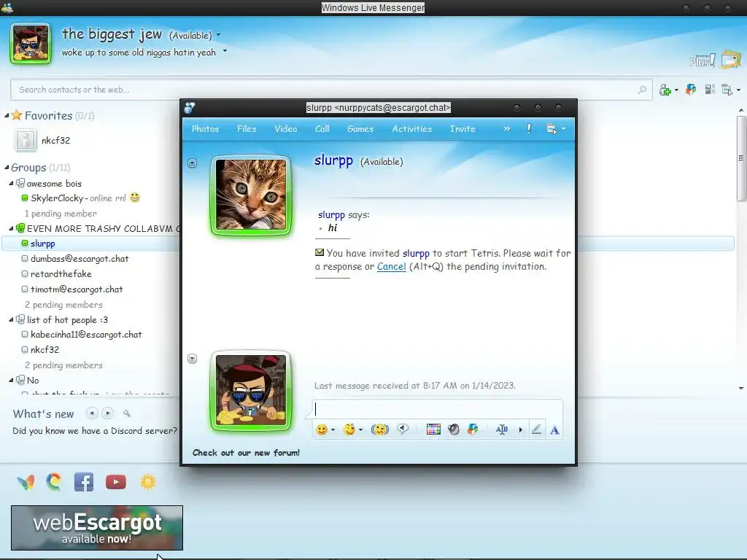Open your display name status dropdown arrow
This screenshot has width=747, height=560.
click(x=219, y=35)
